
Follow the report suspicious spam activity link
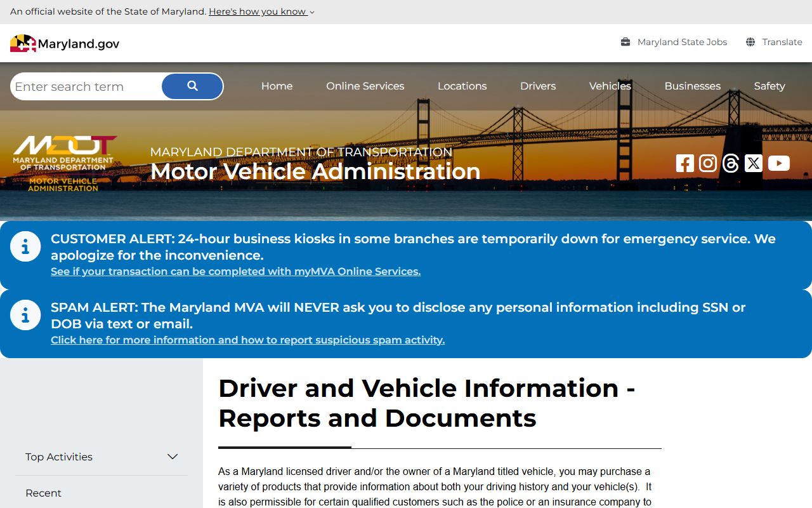[x=247, y=340]
